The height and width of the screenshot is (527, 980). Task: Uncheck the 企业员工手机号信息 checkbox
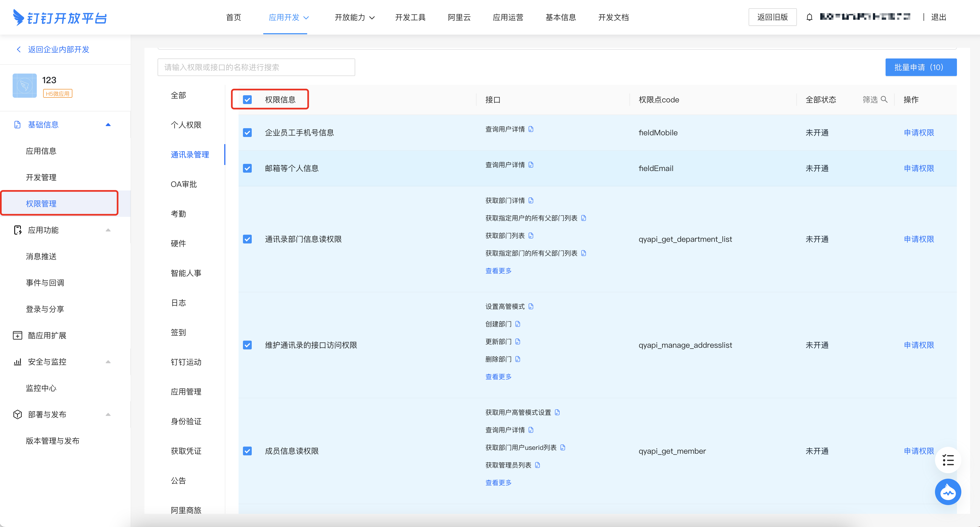point(247,132)
